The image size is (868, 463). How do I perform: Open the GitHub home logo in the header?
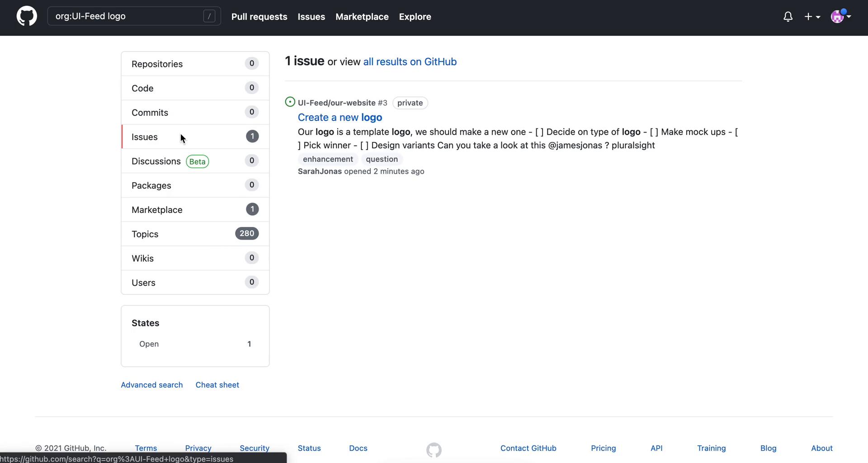27,16
